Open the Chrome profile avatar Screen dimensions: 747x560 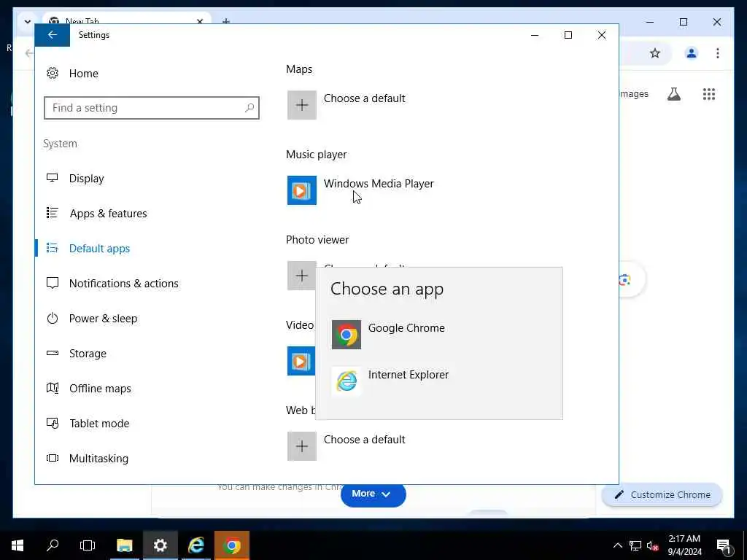point(692,53)
